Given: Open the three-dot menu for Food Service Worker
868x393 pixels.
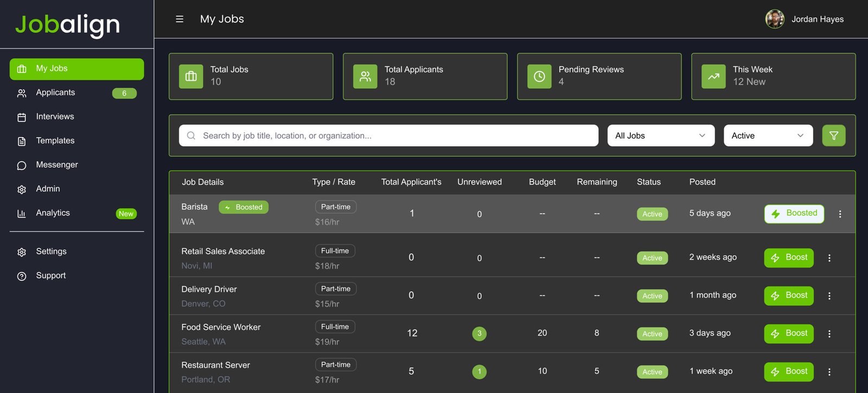Looking at the screenshot, I should (829, 334).
